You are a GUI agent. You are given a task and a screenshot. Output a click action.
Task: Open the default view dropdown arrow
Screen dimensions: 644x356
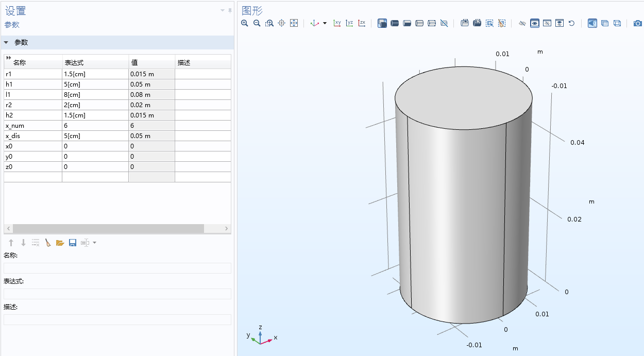point(325,23)
